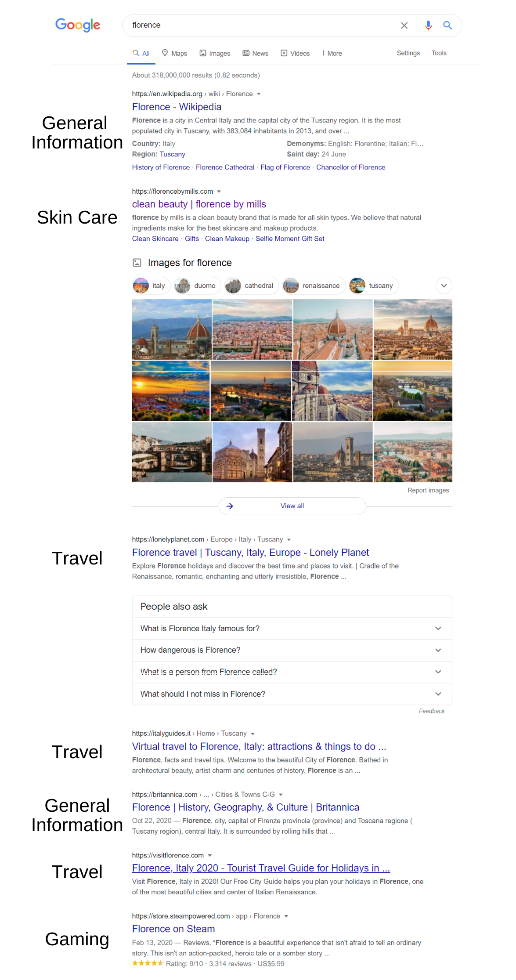Click the blue search magnifier icon
The width and height of the screenshot is (516, 980).
(447, 25)
